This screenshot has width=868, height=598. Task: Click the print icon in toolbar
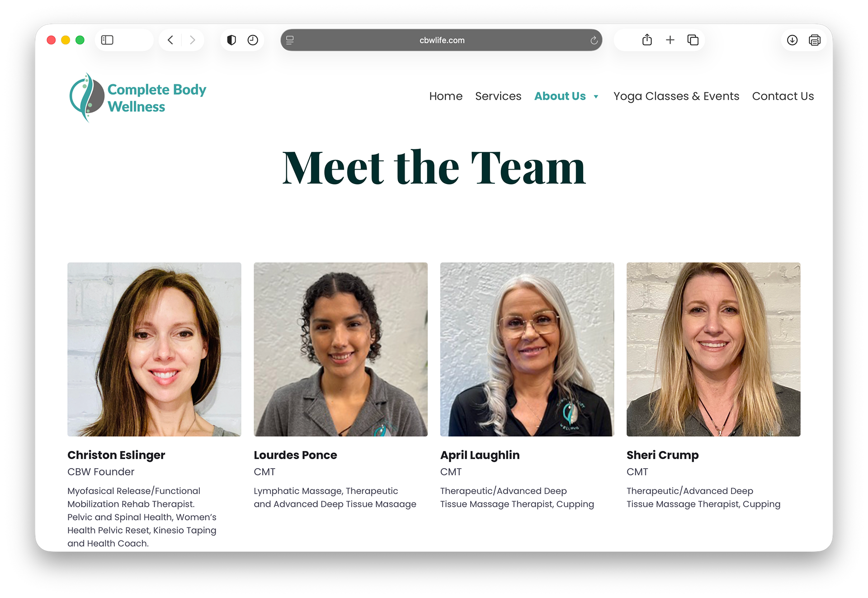[815, 40]
